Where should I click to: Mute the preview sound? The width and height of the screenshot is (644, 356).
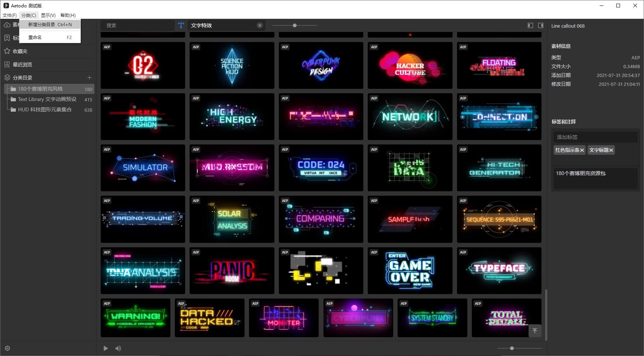[x=118, y=348]
